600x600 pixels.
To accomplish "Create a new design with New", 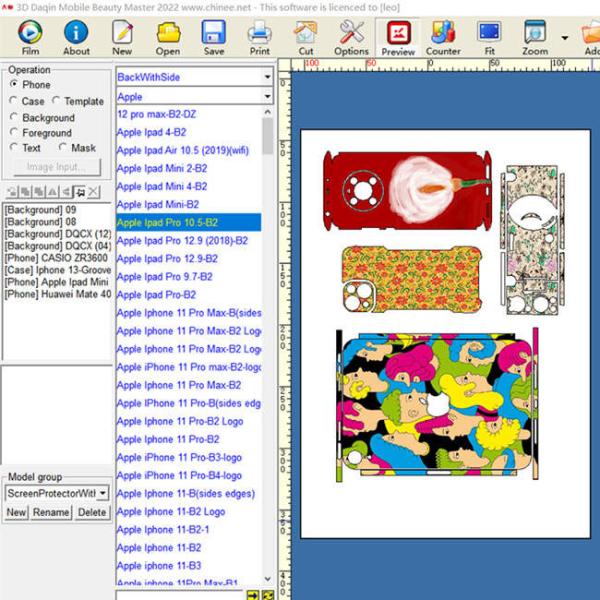I will tap(122, 37).
